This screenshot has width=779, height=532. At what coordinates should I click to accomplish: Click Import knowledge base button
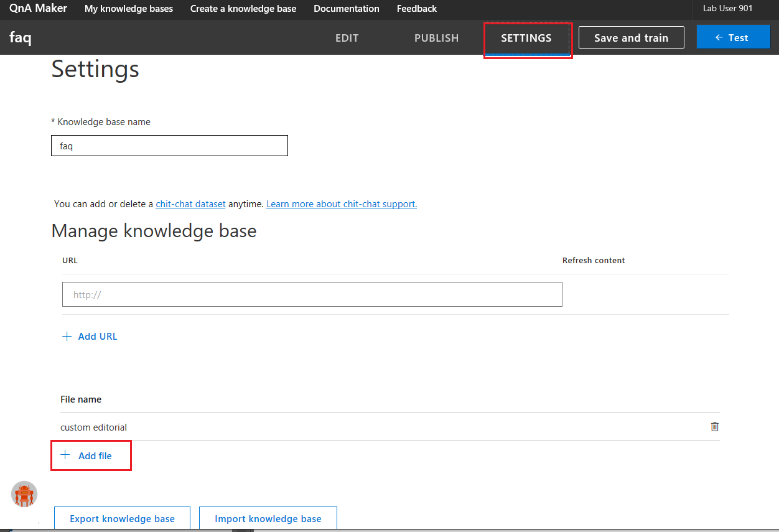[x=268, y=519]
